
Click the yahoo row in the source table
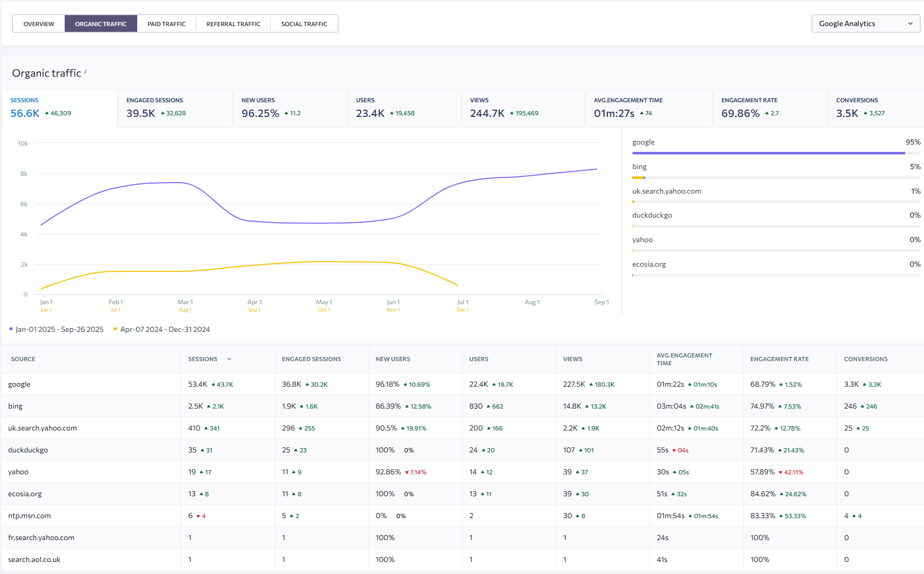pyautogui.click(x=462, y=472)
